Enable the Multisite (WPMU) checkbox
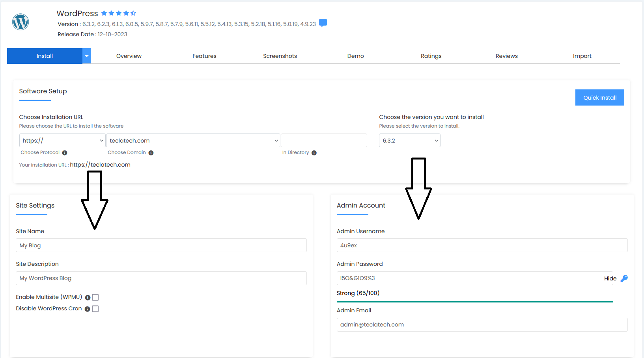This screenshot has height=358, width=644. coord(95,297)
